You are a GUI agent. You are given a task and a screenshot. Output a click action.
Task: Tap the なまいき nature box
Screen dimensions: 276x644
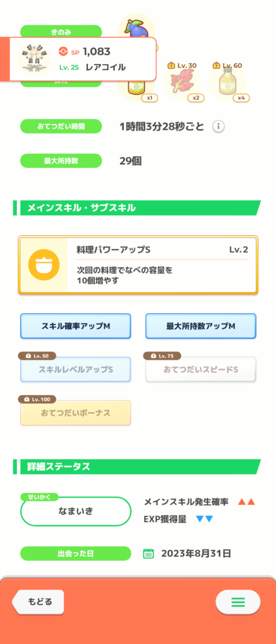(x=75, y=511)
